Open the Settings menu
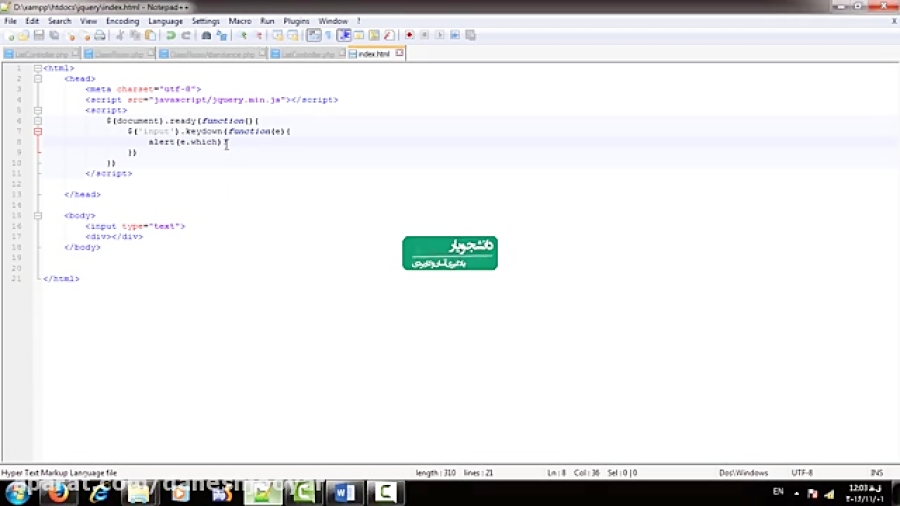900x506 pixels. coord(205,21)
